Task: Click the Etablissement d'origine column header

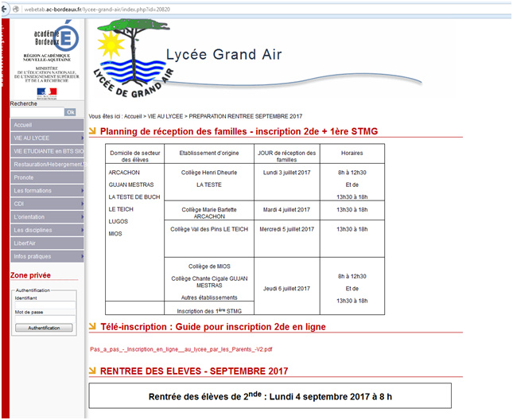Action: [209, 153]
